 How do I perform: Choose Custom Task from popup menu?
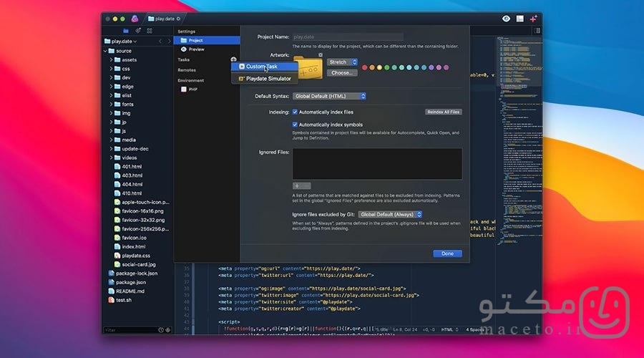click(265, 67)
